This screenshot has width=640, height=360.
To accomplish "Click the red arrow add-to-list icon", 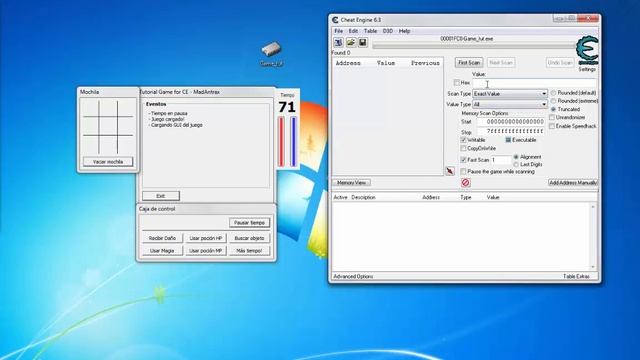I will 450,171.
